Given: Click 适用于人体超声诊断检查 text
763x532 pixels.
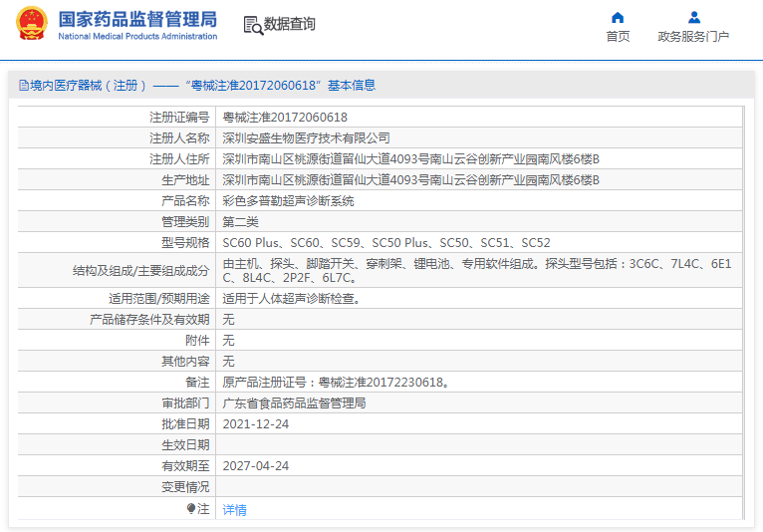Looking at the screenshot, I should [291, 298].
